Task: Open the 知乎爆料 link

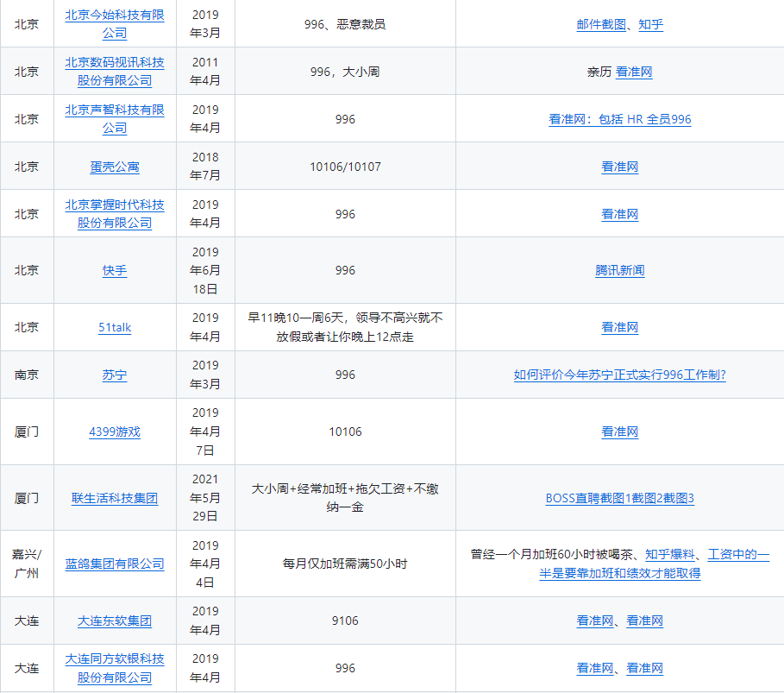Action: point(670,554)
